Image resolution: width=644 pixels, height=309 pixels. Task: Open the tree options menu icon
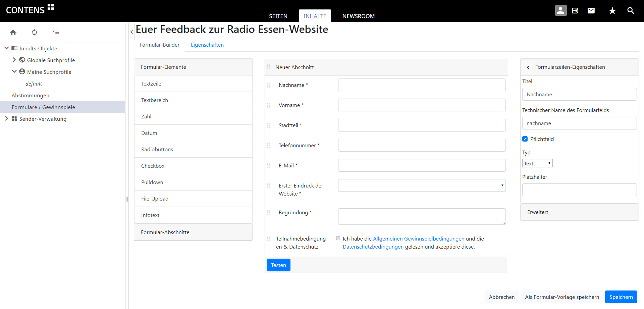pos(56,32)
